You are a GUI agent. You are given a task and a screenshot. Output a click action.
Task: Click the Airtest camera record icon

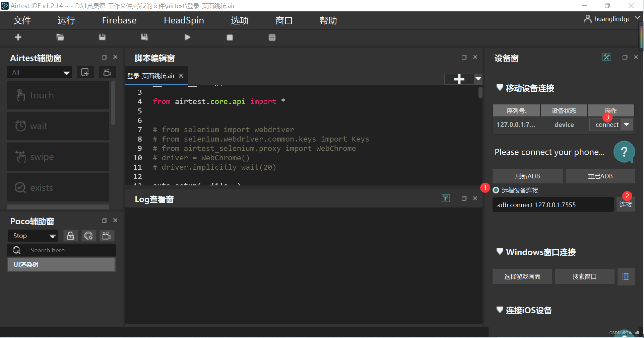107,72
